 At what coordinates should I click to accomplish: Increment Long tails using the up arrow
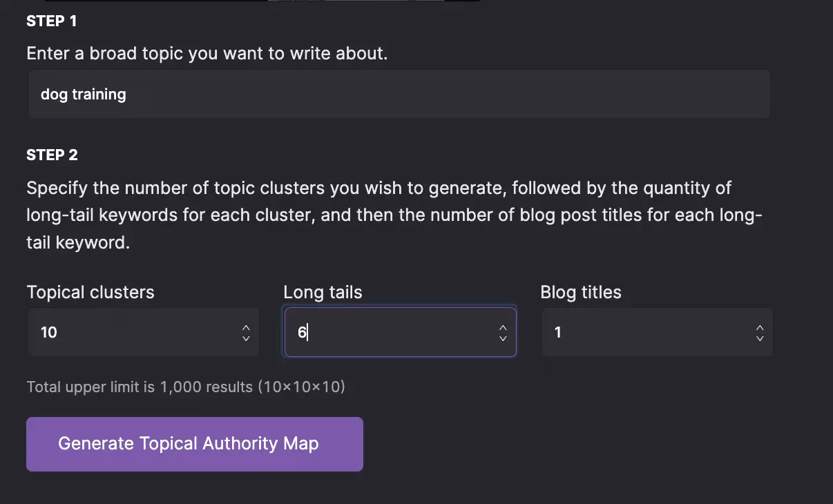pyautogui.click(x=503, y=327)
